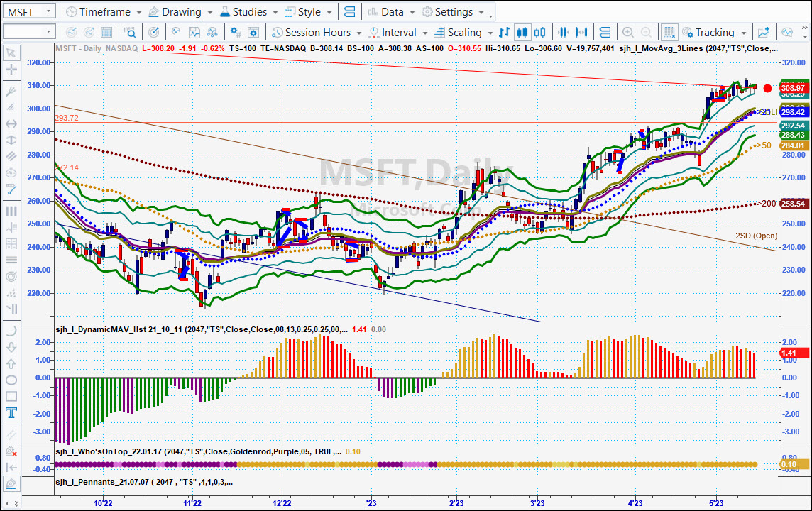The width and height of the screenshot is (812, 511).
Task: Toggle the highlighted pencil drawing mode icon
Action: (x=11, y=484)
